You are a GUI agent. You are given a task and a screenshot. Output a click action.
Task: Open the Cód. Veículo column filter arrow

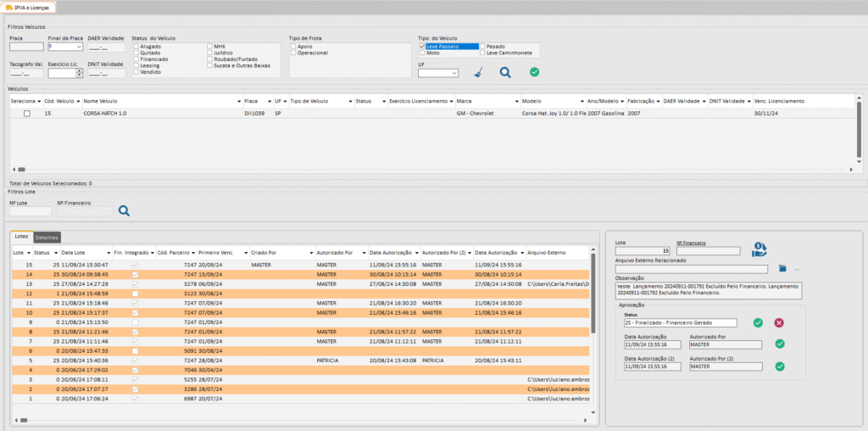pyautogui.click(x=79, y=101)
